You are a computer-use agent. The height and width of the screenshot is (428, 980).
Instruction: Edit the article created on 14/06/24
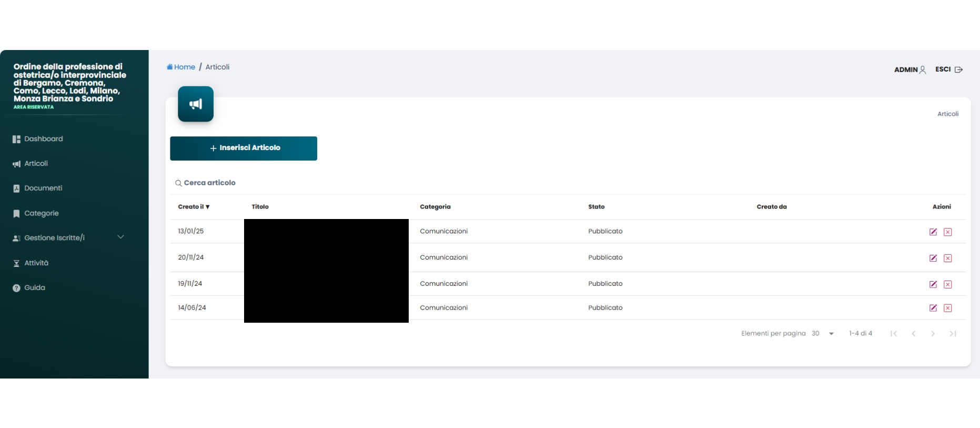click(933, 308)
